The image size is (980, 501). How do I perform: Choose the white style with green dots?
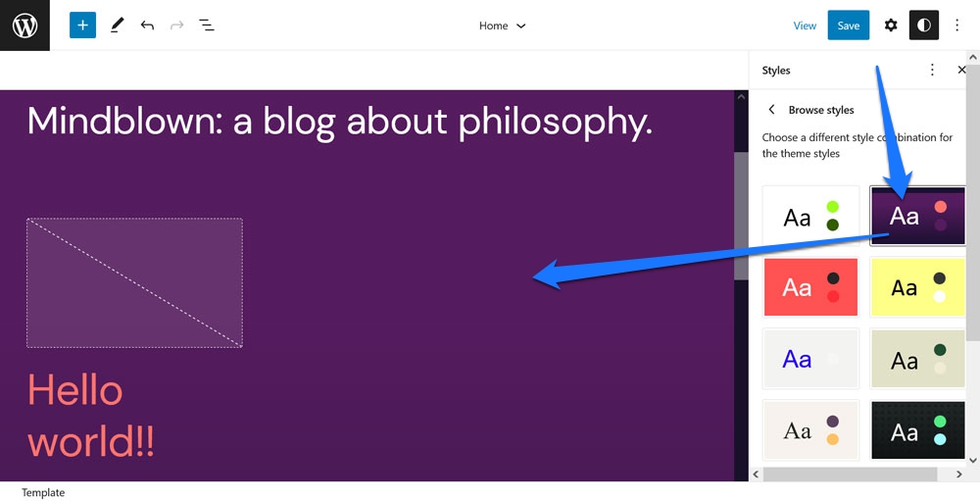pos(810,216)
